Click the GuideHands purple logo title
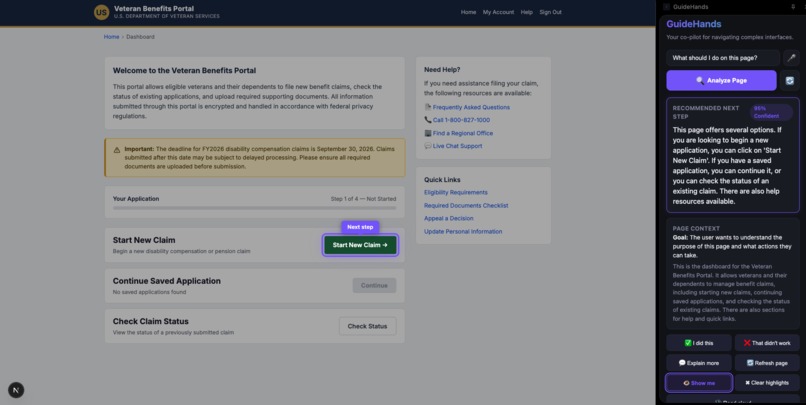 (x=693, y=24)
